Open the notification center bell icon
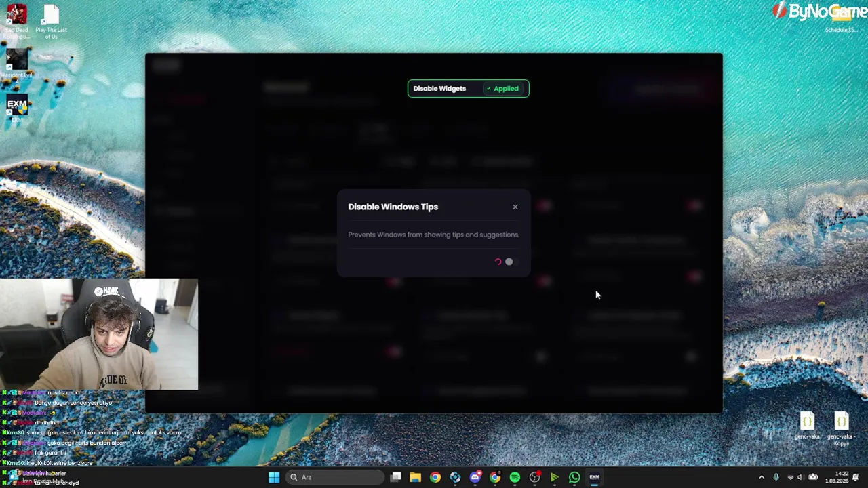868x488 pixels. [x=856, y=477]
